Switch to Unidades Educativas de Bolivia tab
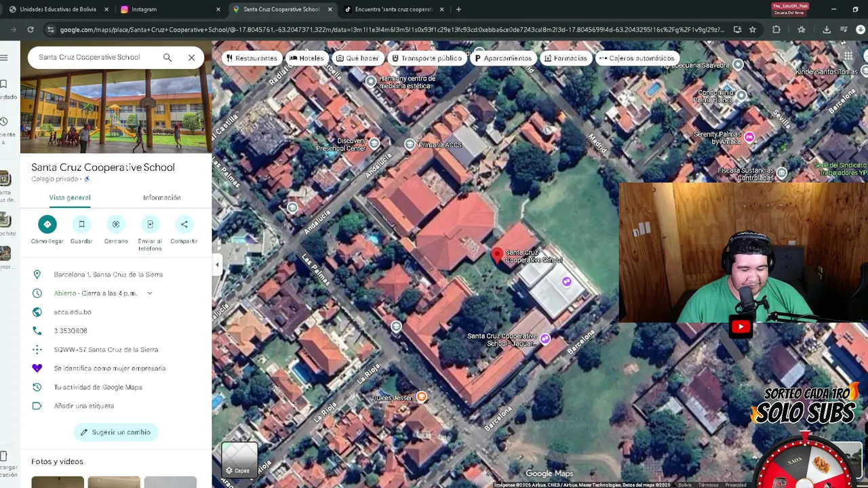Image resolution: width=868 pixels, height=488 pixels. [x=58, y=9]
